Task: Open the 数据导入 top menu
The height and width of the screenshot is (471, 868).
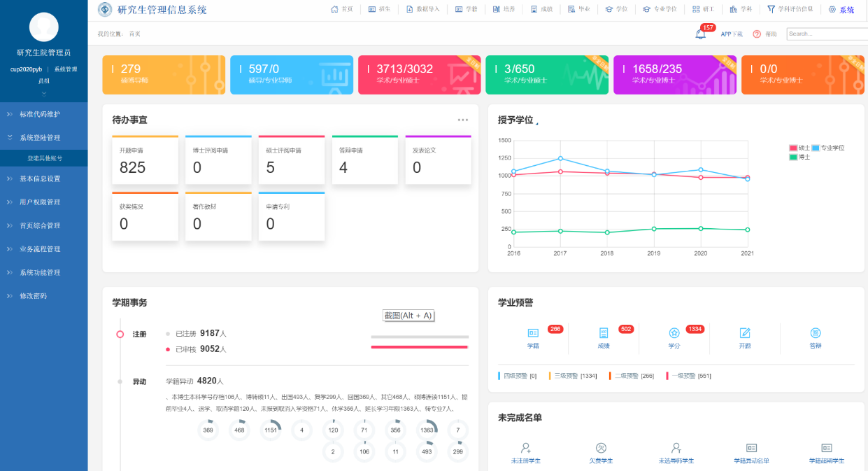Action: coord(422,10)
